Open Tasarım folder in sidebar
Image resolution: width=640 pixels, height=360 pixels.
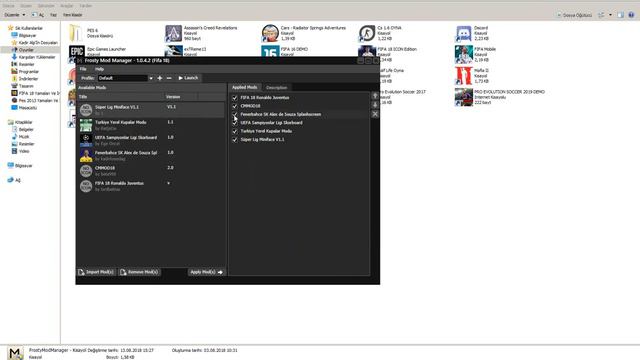26,86
